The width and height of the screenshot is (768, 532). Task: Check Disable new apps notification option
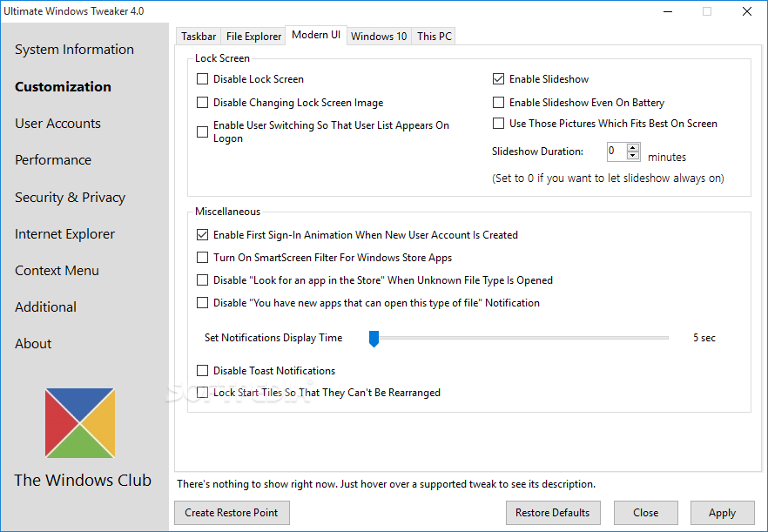[202, 303]
